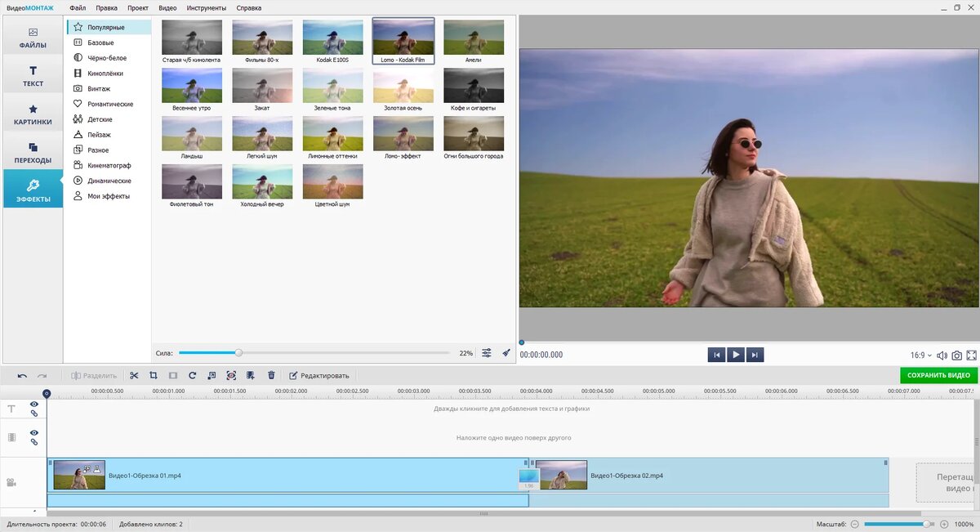Click the scissors cut icon

tap(134, 376)
